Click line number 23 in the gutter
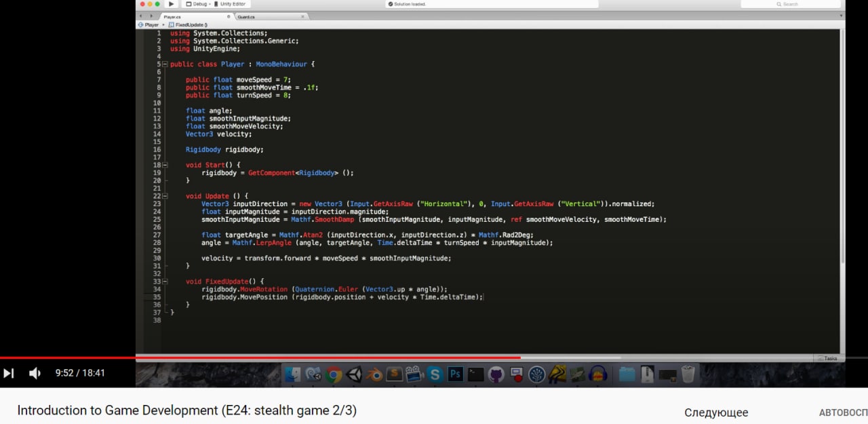 click(157, 204)
